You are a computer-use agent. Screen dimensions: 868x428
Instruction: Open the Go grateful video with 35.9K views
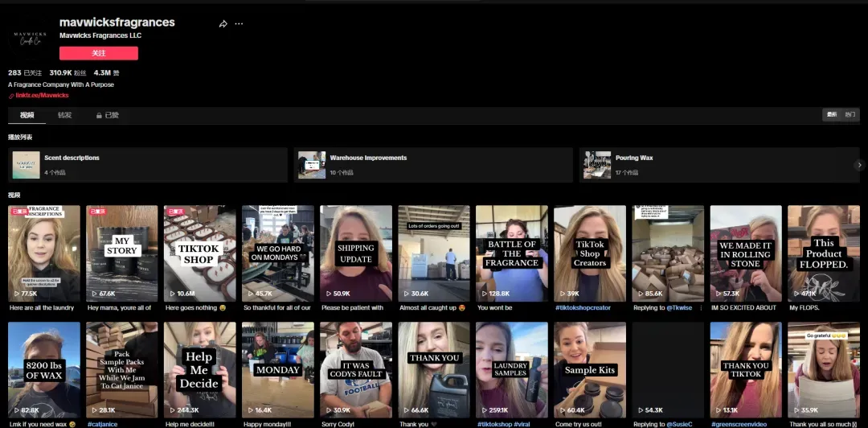[x=824, y=370]
